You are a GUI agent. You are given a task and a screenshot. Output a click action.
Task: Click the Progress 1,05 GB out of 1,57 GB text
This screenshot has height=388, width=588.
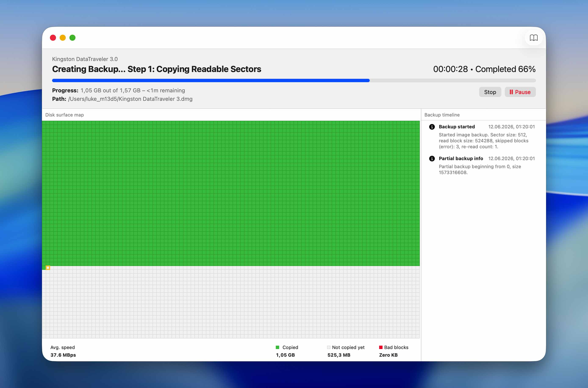pyautogui.click(x=119, y=91)
